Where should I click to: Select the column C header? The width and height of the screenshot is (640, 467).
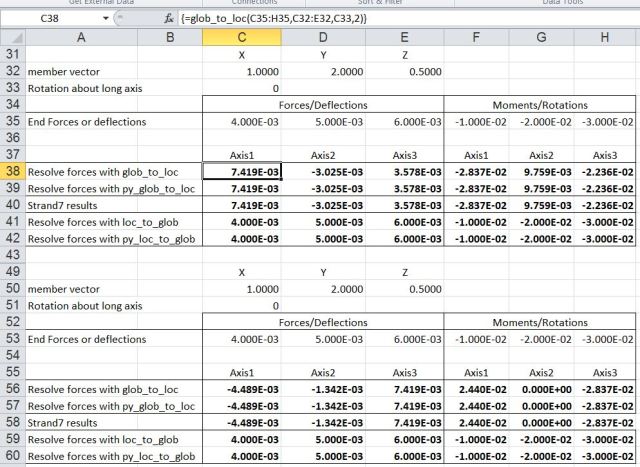click(241, 37)
